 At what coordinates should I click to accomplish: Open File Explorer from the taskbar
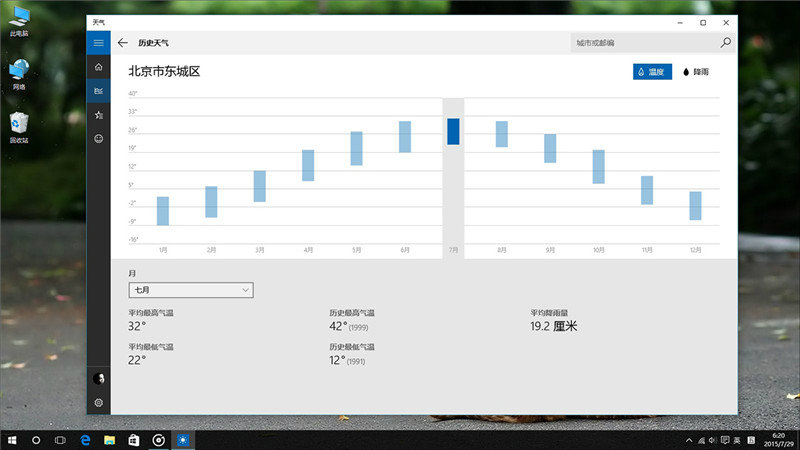[109, 439]
